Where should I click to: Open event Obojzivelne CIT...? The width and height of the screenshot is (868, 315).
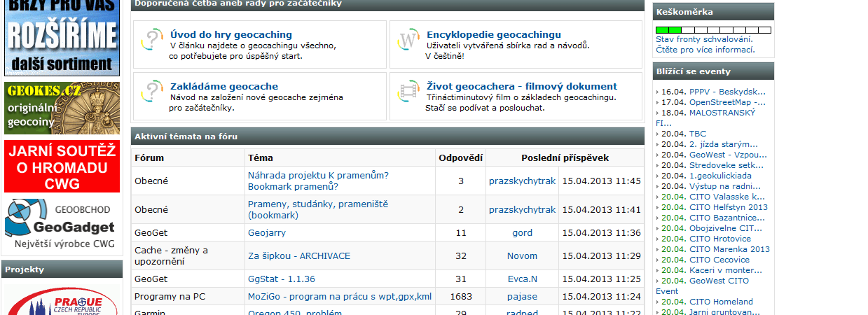point(726,227)
